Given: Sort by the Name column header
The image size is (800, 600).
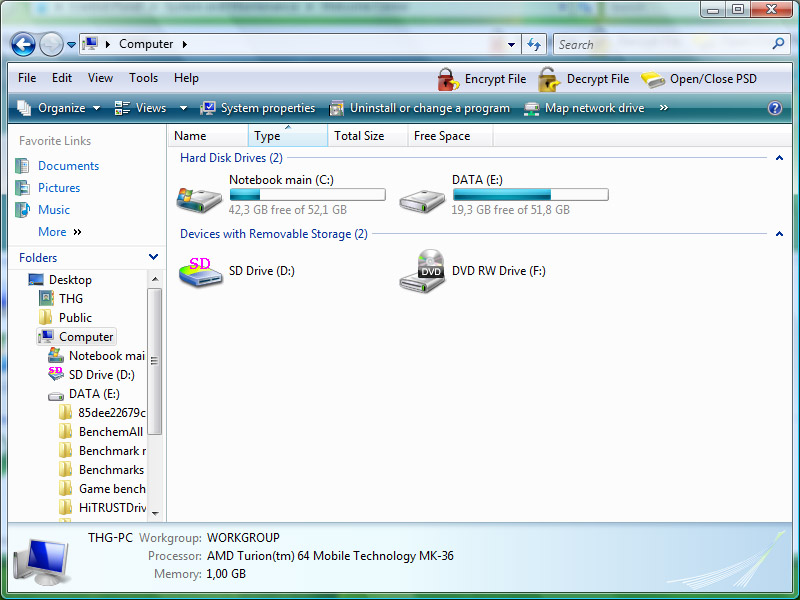Looking at the screenshot, I should [208, 136].
